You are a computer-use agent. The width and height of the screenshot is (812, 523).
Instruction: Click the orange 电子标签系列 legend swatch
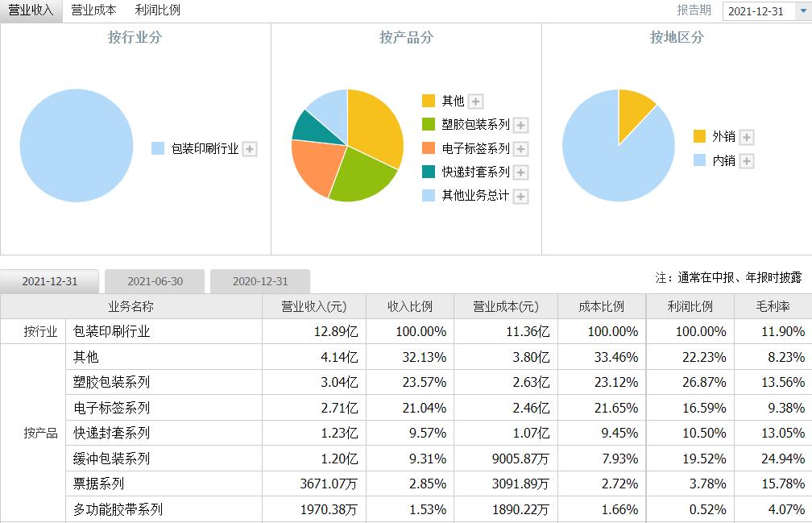tap(429, 148)
